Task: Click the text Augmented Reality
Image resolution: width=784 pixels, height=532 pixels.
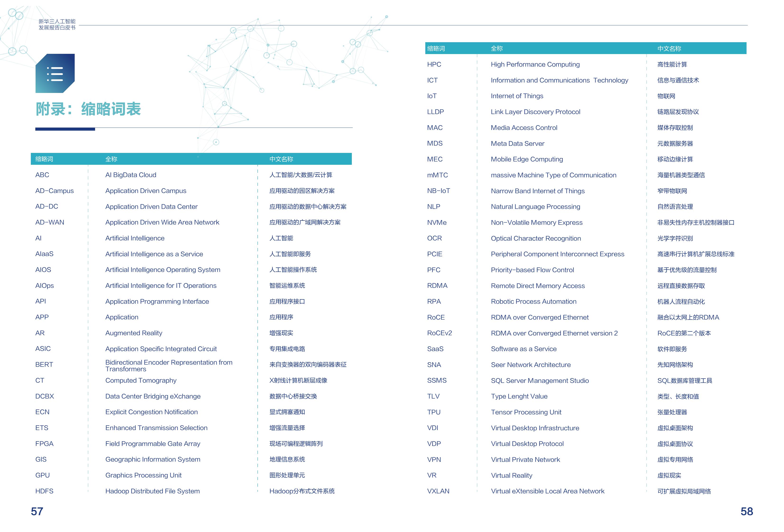Action: [x=133, y=333]
